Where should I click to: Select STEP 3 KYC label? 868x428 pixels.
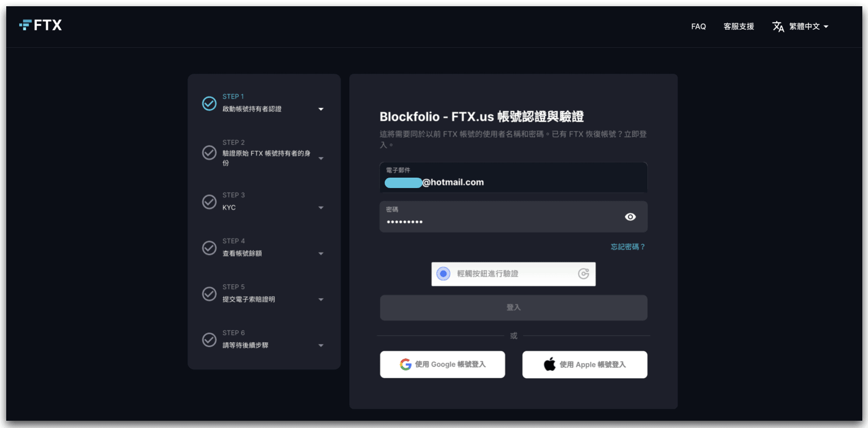[x=229, y=207]
